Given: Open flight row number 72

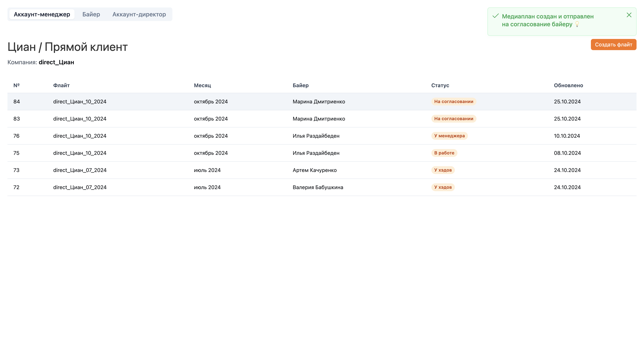Looking at the screenshot, I should (x=322, y=187).
